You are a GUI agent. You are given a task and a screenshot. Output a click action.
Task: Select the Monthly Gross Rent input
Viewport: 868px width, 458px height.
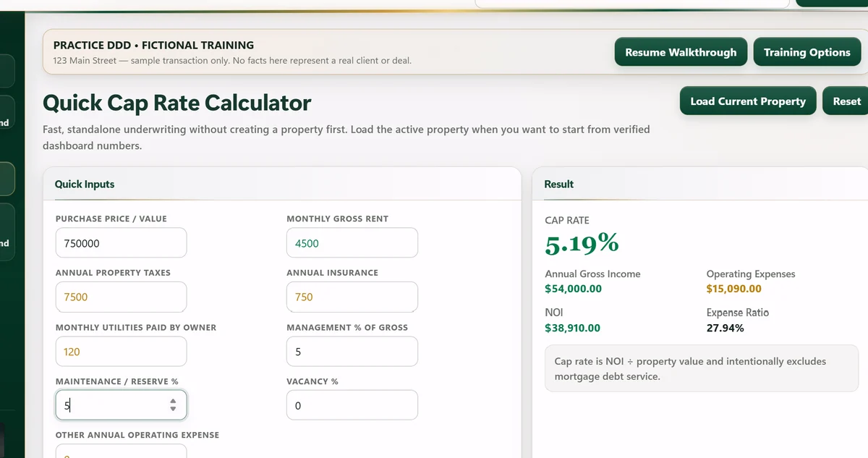click(x=352, y=243)
